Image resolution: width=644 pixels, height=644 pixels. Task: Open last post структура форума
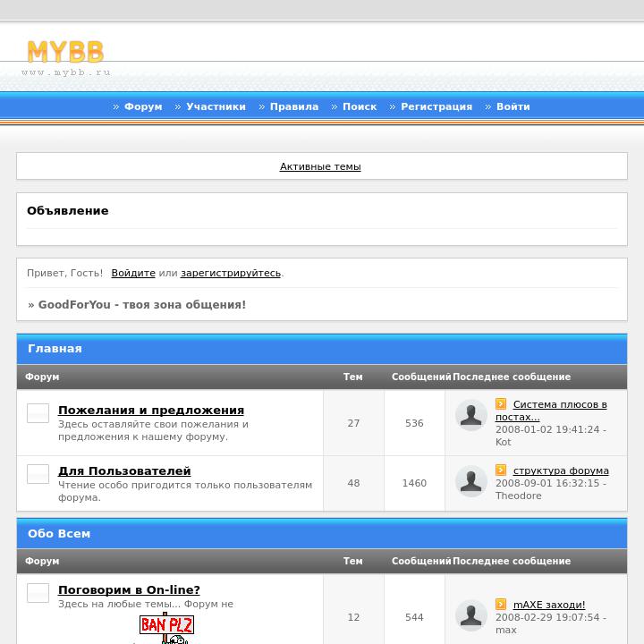point(561,470)
